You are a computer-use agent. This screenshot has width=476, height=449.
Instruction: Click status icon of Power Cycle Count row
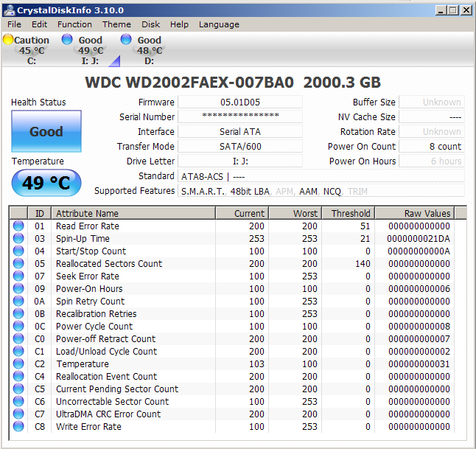coord(18,326)
